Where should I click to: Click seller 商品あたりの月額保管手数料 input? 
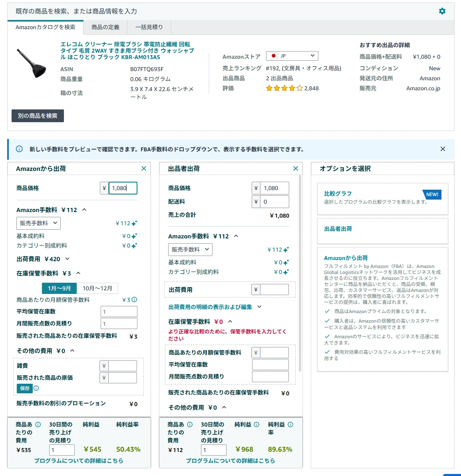[274, 353]
